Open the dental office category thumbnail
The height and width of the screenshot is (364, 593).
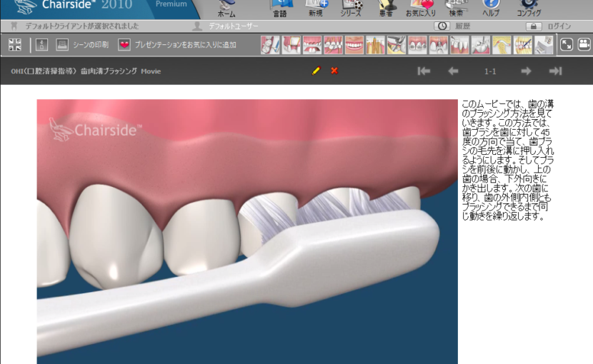coord(544,45)
